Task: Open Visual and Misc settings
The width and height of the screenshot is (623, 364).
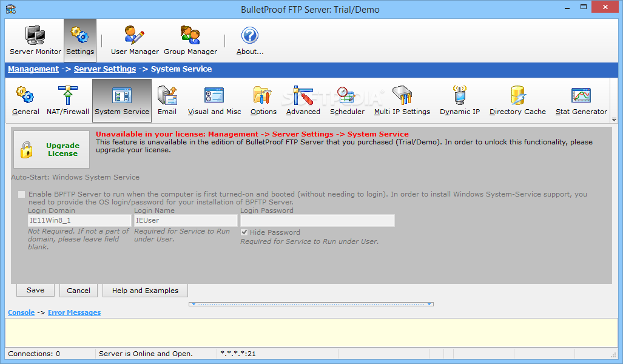Action: click(x=214, y=101)
